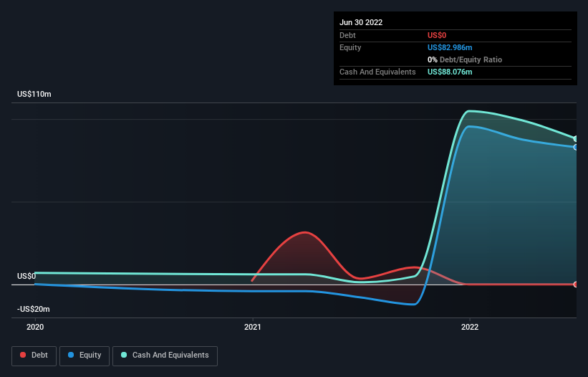Click the 2022 x-axis label
The image size is (588, 377).
(470, 327)
